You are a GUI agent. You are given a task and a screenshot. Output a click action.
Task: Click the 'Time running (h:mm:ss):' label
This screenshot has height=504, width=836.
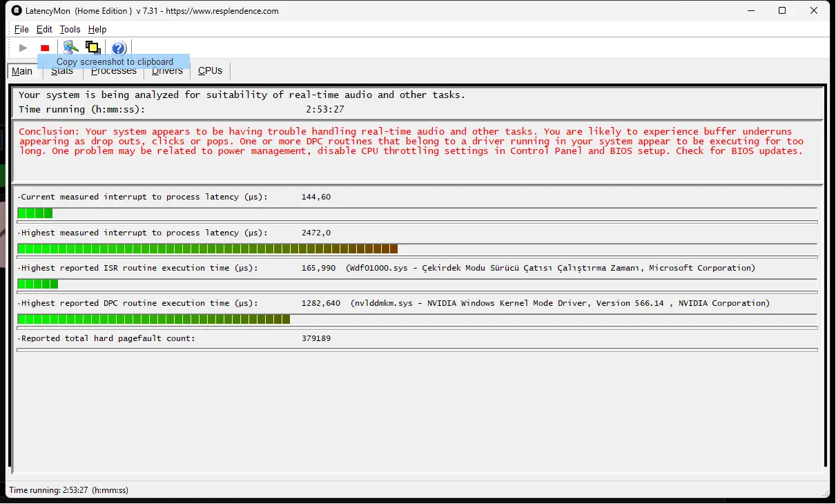point(82,109)
